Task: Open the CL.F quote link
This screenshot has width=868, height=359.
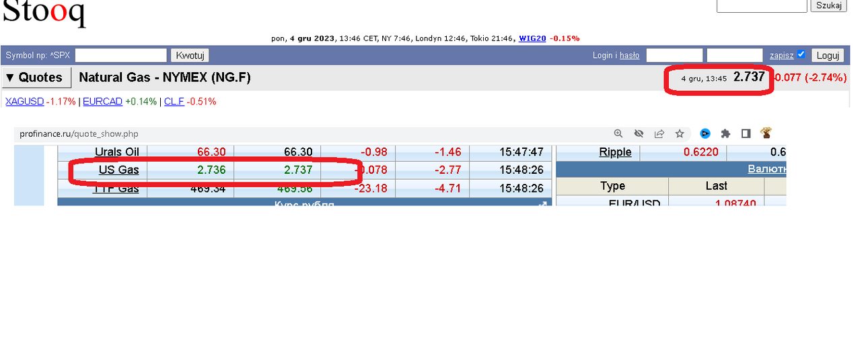Action: click(174, 102)
